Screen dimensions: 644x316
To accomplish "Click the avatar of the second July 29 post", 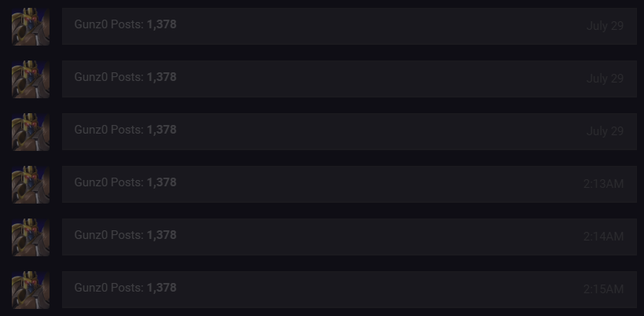I will (x=31, y=79).
